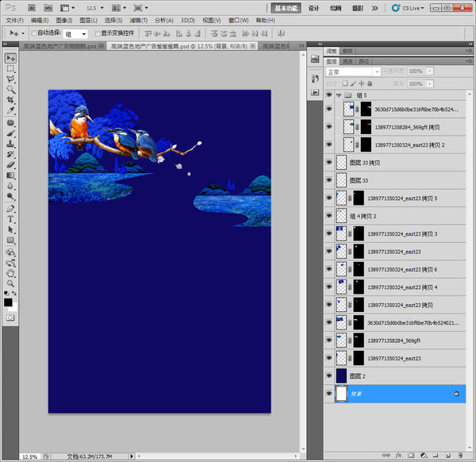Select the Spot Healing Brush tool
476x462 pixels.
[x=10, y=123]
